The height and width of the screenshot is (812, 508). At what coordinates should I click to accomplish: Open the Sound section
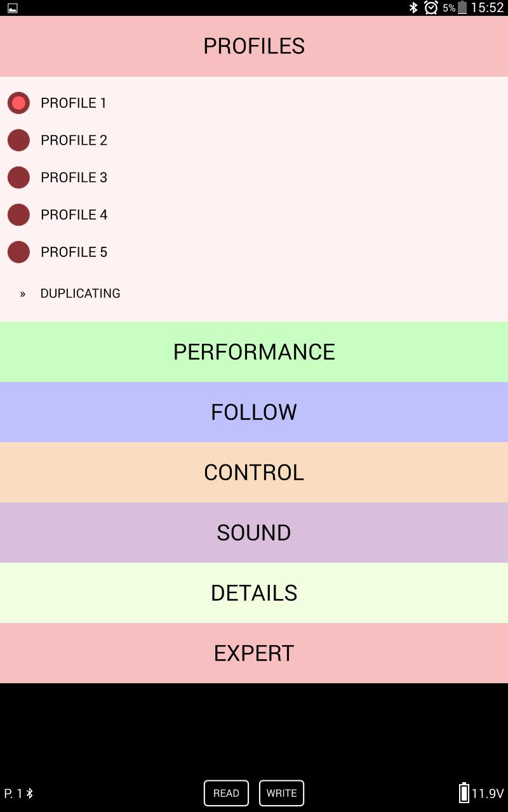pos(254,533)
